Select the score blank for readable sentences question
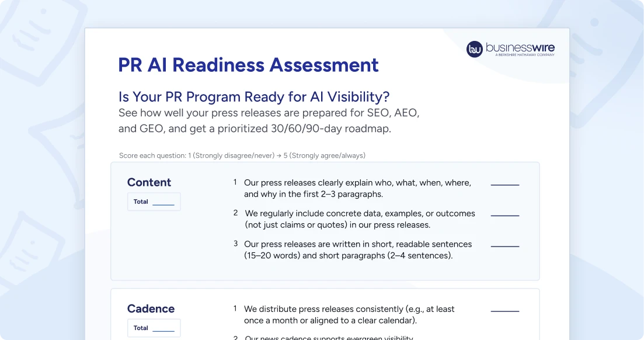The width and height of the screenshot is (644, 340). [x=504, y=246]
